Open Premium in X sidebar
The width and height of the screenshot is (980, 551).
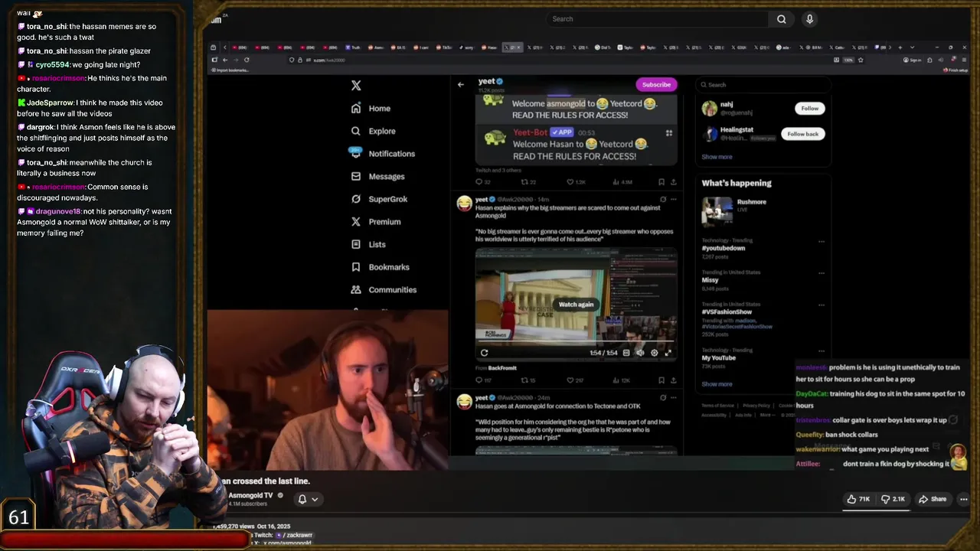pos(376,222)
